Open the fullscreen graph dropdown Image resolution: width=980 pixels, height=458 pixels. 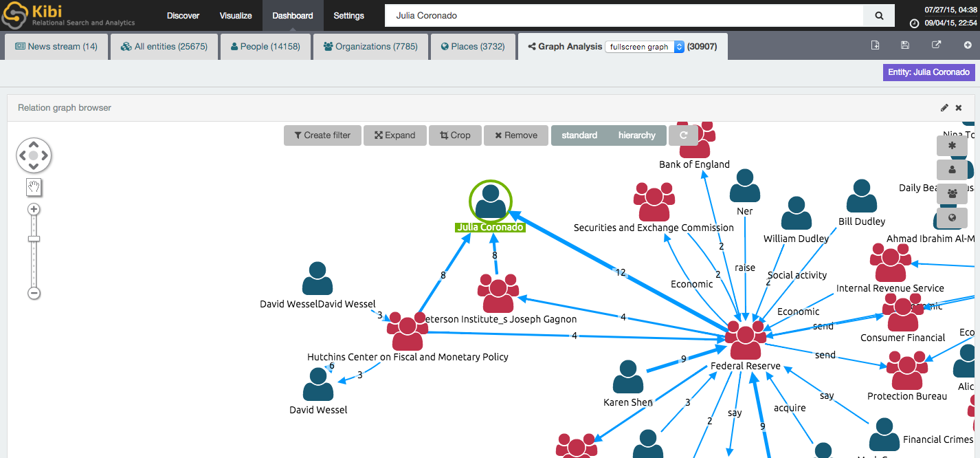645,47
